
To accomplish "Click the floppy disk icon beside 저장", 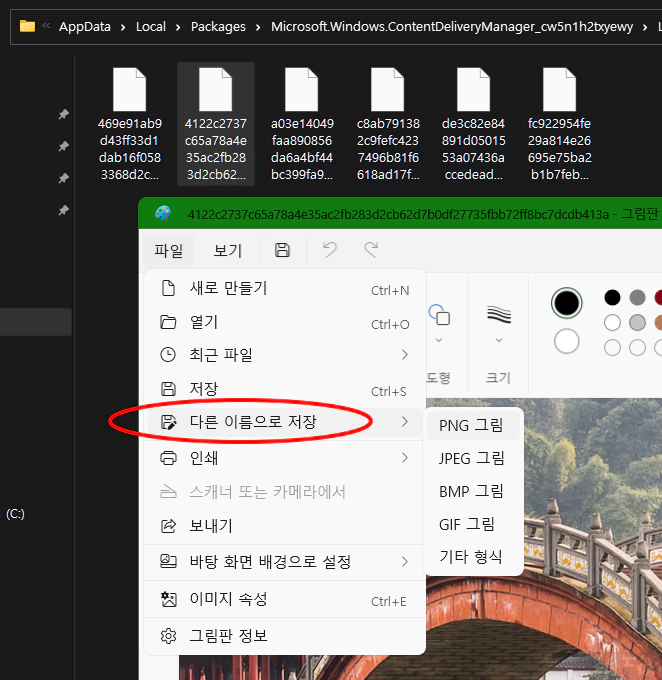I will point(168,389).
